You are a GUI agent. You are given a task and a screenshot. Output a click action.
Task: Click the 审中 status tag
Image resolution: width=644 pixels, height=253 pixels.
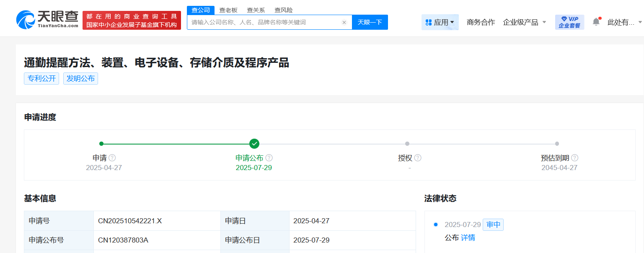(493, 225)
